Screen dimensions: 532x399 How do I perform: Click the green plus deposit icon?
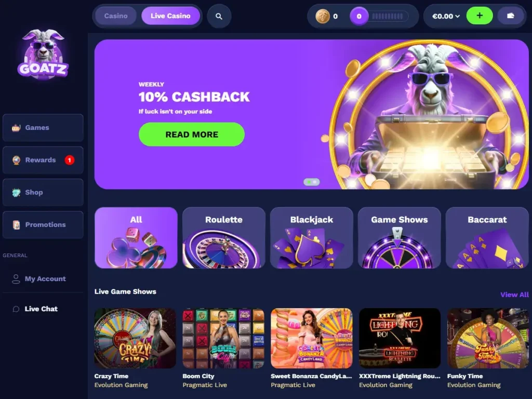tap(480, 16)
